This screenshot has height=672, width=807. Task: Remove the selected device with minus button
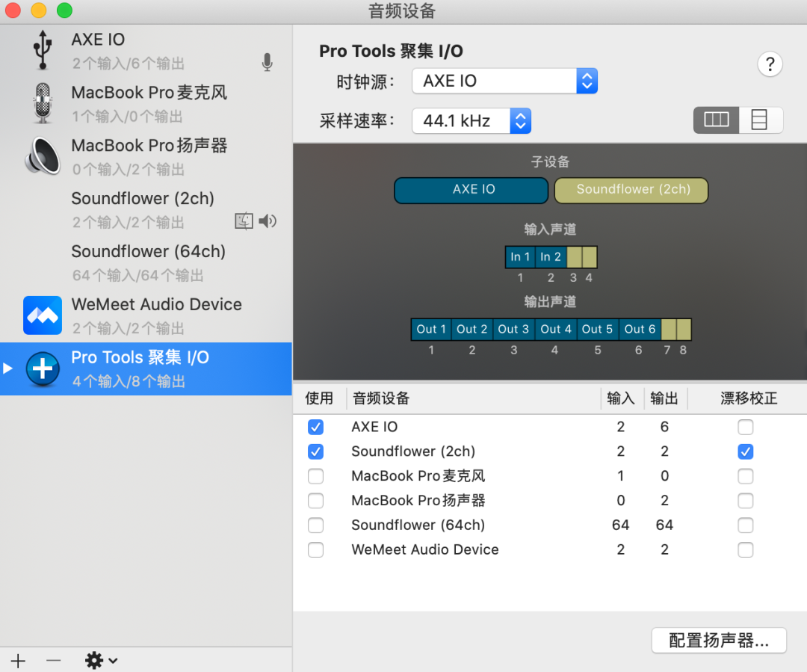pyautogui.click(x=54, y=661)
